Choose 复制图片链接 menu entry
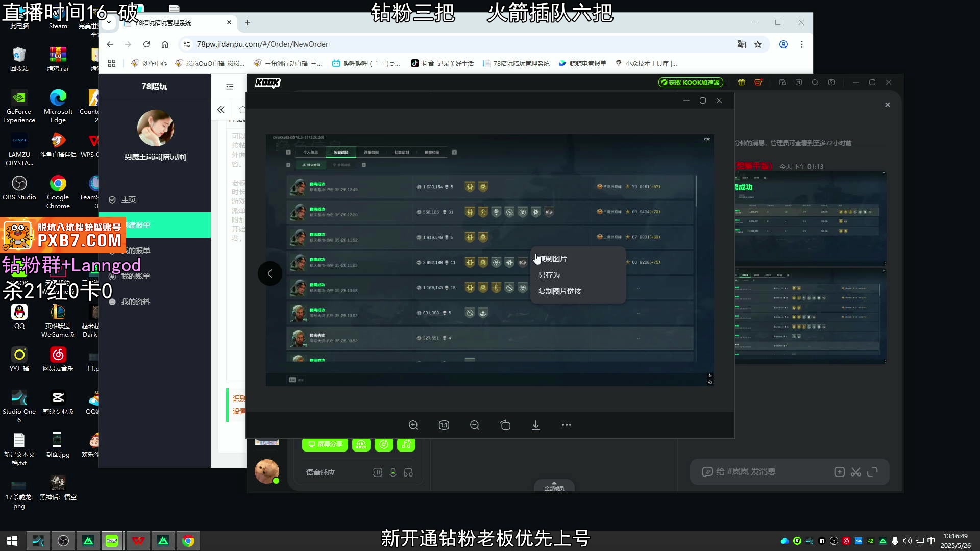 pyautogui.click(x=560, y=291)
